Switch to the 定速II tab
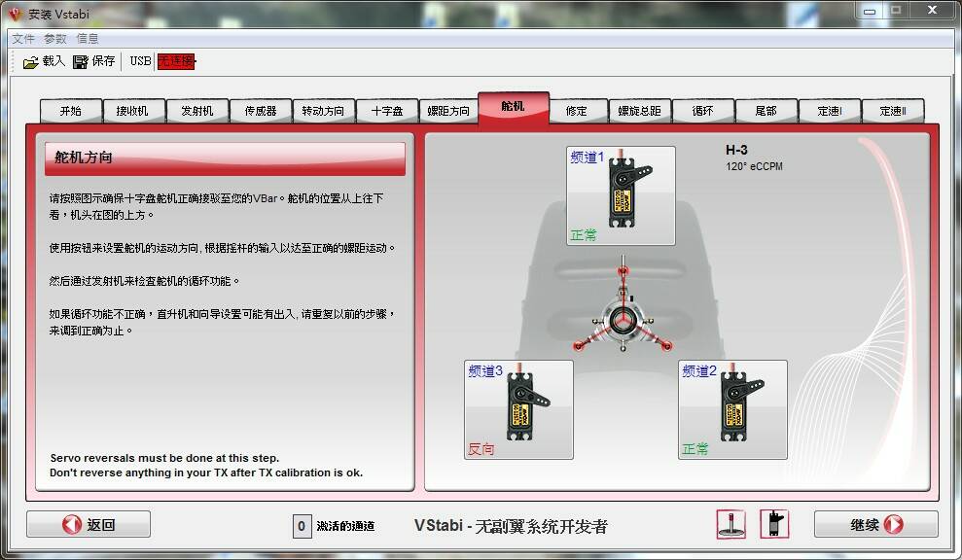 click(x=893, y=111)
